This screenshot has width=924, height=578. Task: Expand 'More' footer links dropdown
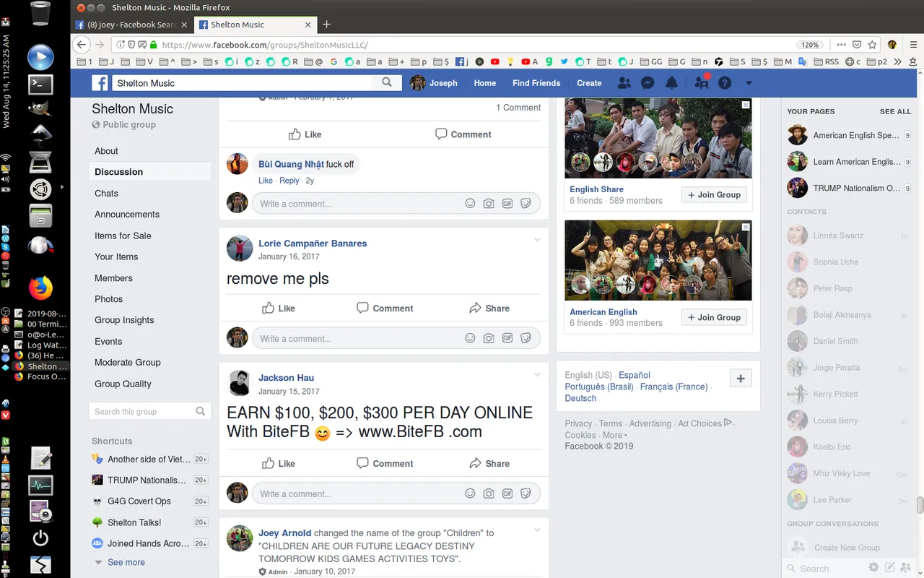pos(614,435)
